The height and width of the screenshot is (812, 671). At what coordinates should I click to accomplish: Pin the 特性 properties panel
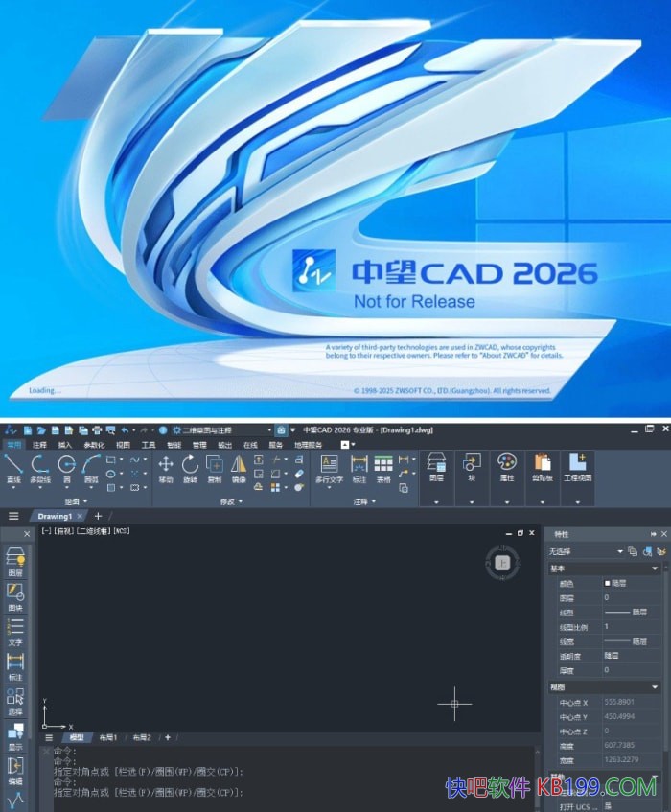[x=653, y=534]
